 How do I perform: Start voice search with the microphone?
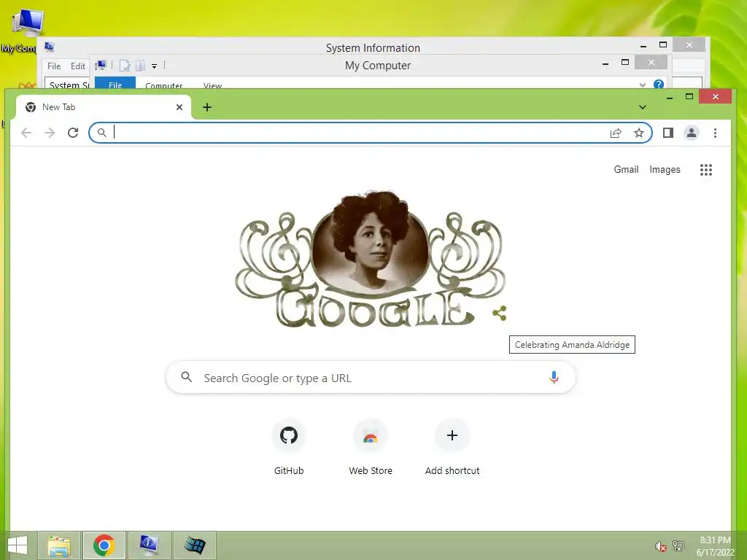point(554,378)
